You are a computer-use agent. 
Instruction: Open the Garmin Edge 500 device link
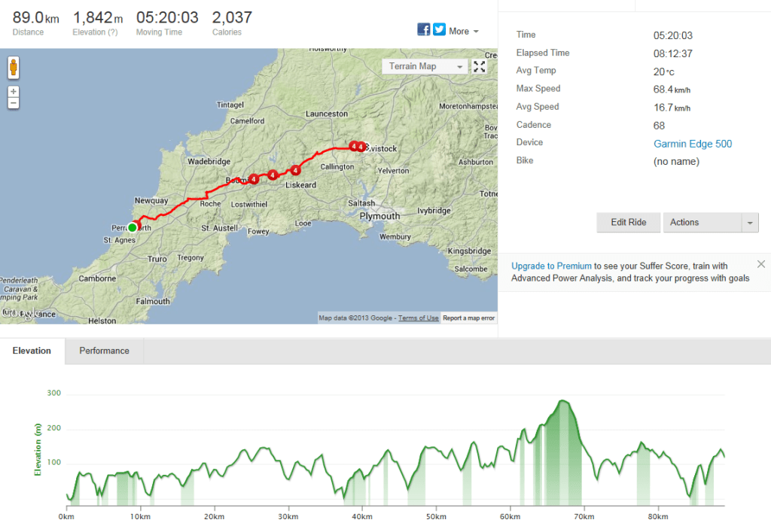click(x=693, y=144)
